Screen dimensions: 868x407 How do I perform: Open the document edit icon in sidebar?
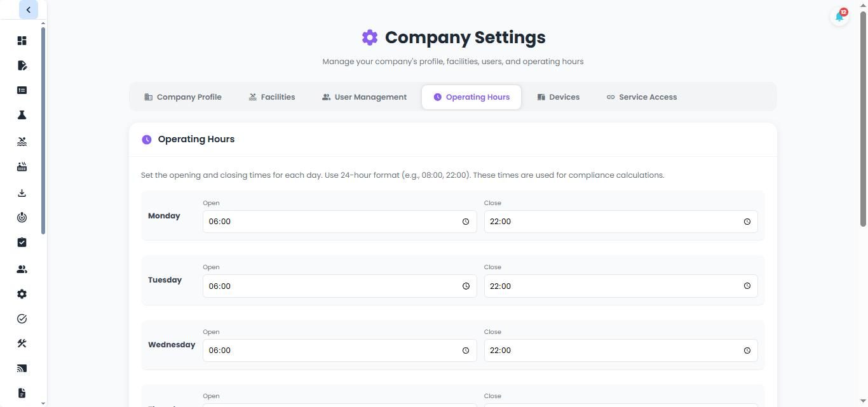[x=22, y=65]
